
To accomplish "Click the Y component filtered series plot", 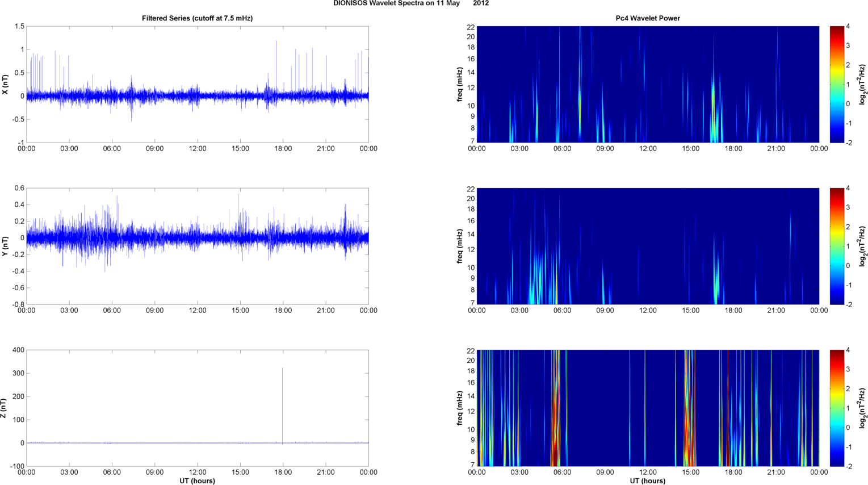I will tap(197, 246).
